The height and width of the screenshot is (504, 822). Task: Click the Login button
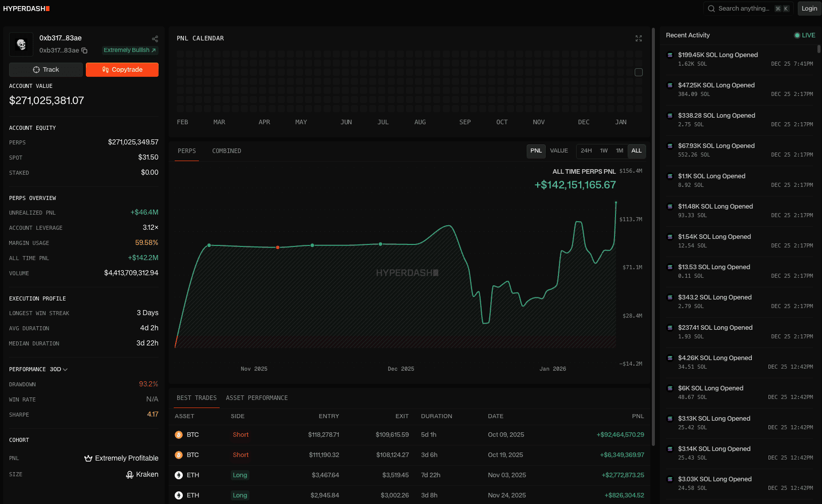point(809,9)
